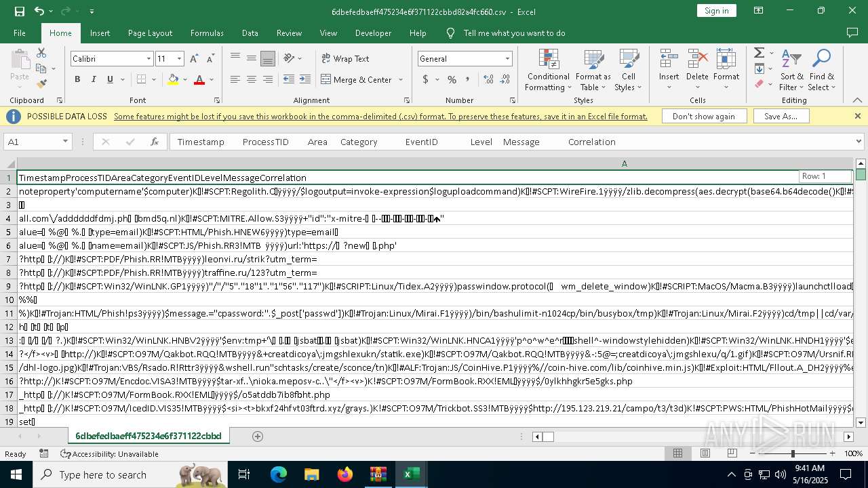
Task: Open the Customize Quick Access Toolbar dropdown
Action: (x=92, y=11)
